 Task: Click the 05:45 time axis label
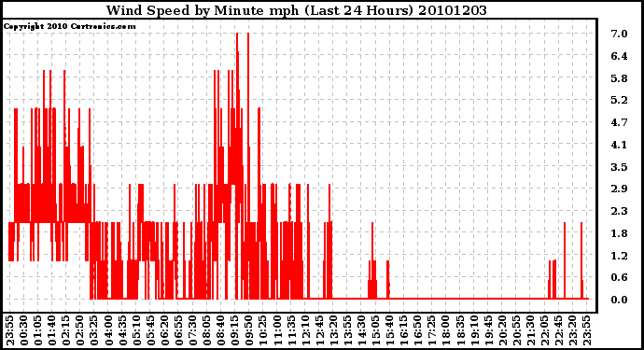150,331
